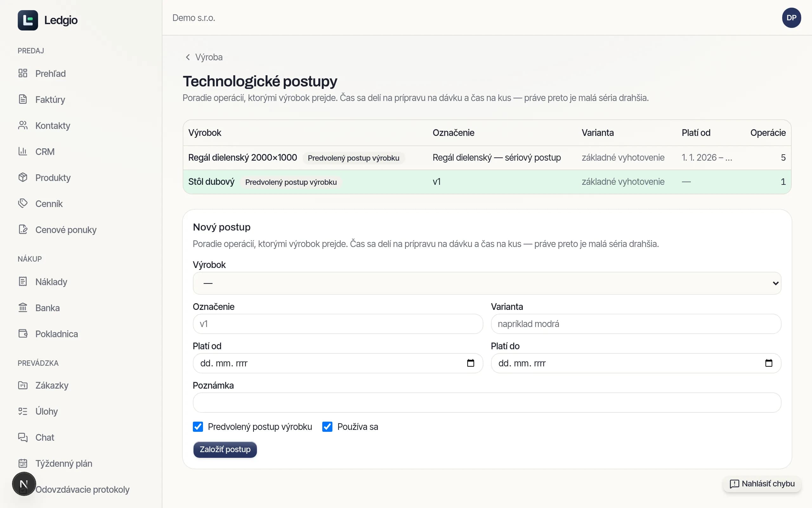Focus the Poznámka input field
This screenshot has height=508, width=812.
point(487,403)
